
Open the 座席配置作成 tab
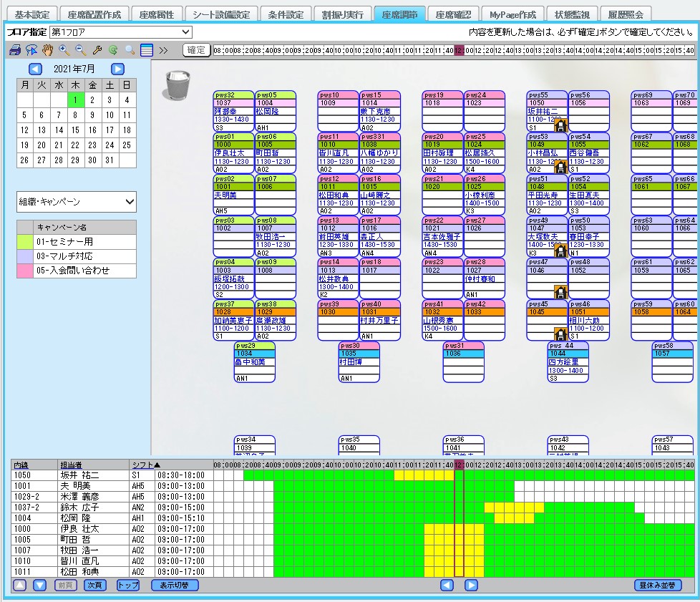[x=94, y=14]
